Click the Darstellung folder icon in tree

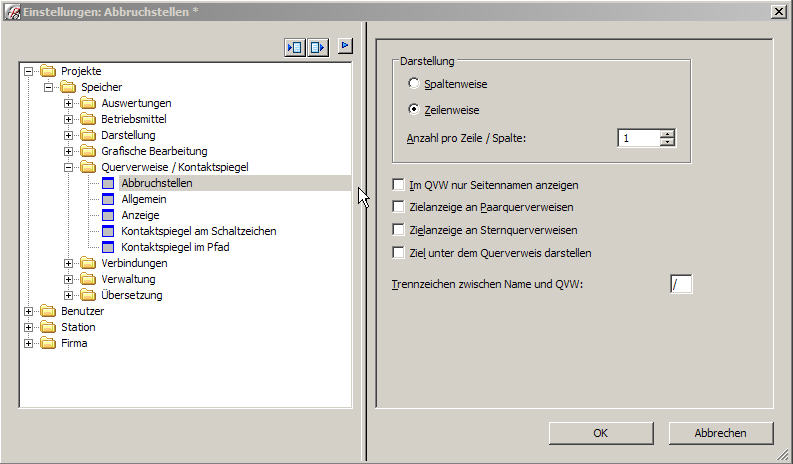tap(88, 135)
